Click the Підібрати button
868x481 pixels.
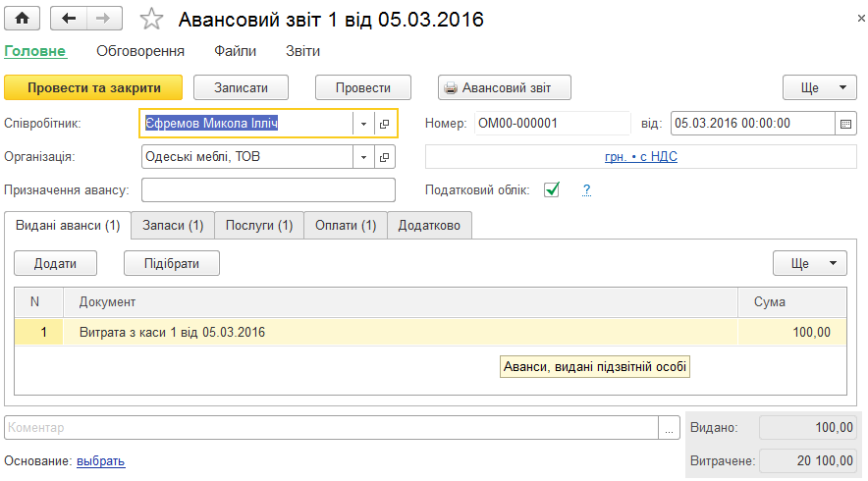tap(172, 263)
